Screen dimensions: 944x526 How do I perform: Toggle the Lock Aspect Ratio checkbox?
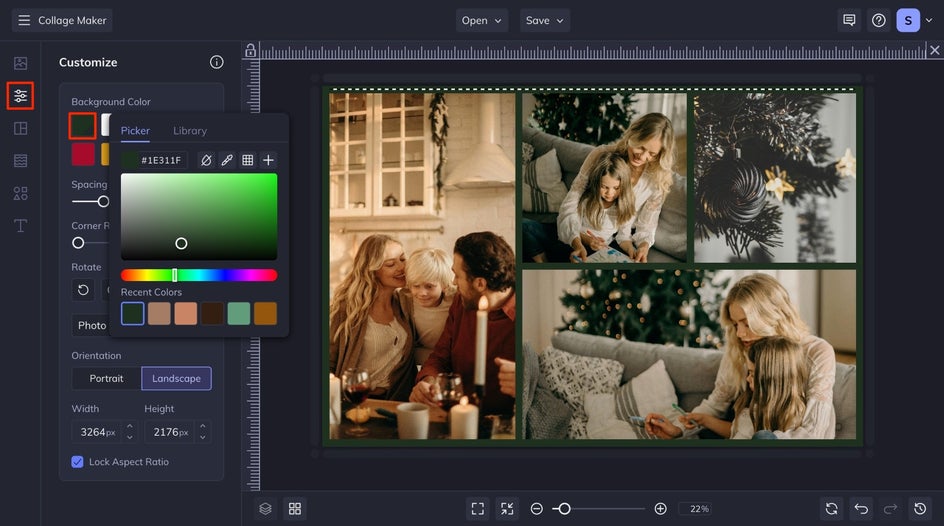77,462
